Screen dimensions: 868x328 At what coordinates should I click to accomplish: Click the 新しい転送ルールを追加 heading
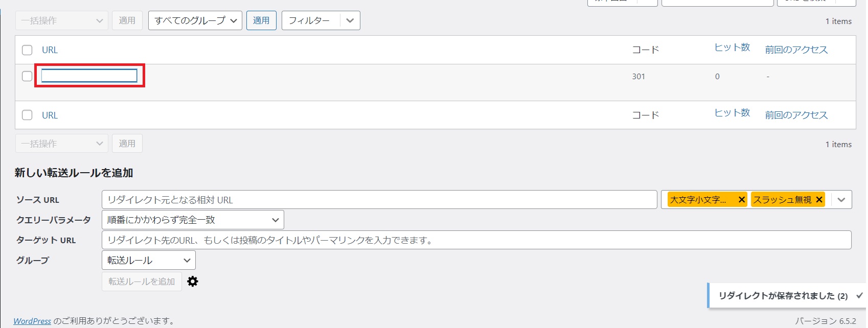point(74,173)
